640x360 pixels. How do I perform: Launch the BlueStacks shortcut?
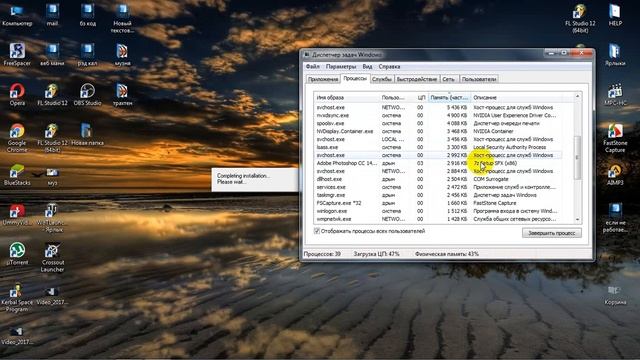(x=17, y=174)
